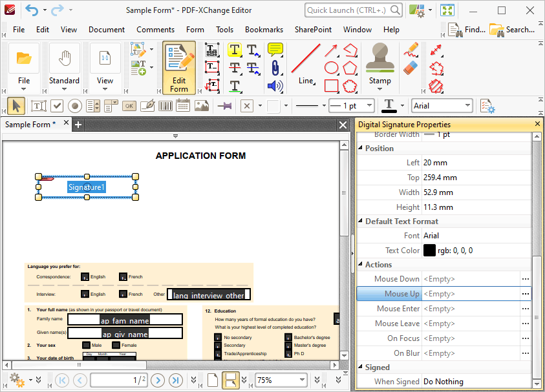
Task: Open the text color T dropdown arrow
Action: coord(403,106)
